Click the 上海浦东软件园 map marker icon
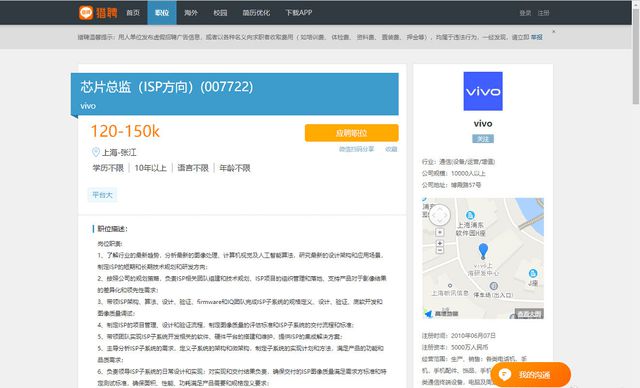 [x=470, y=215]
